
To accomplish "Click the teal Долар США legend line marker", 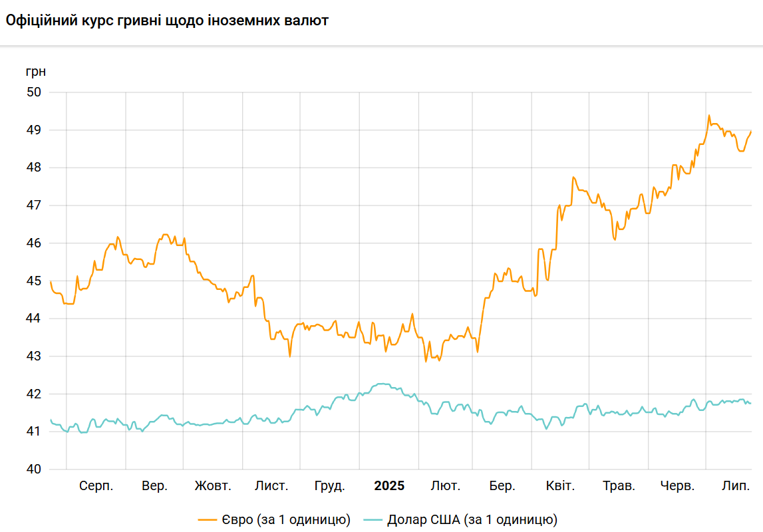I will point(373,519).
